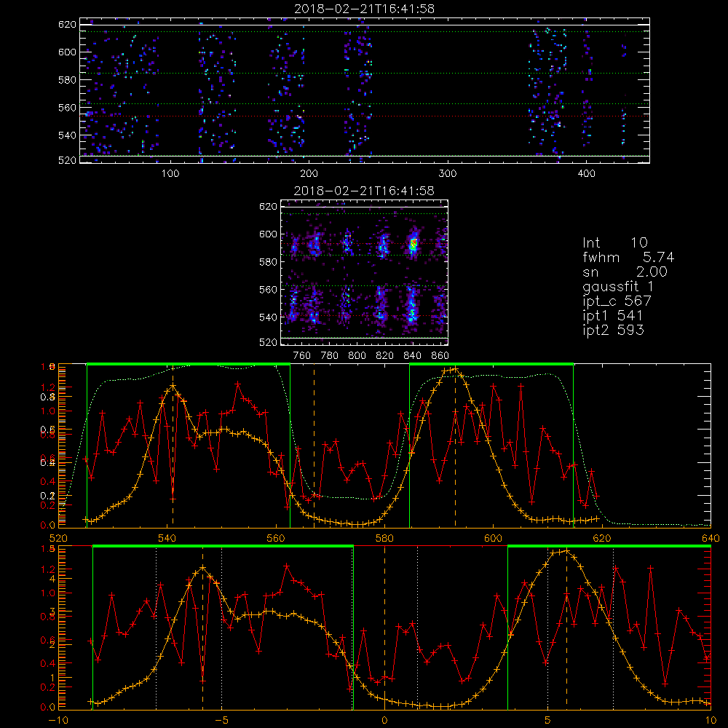
Task: Click y-axis label 620 on top plot
Action: coord(67,25)
